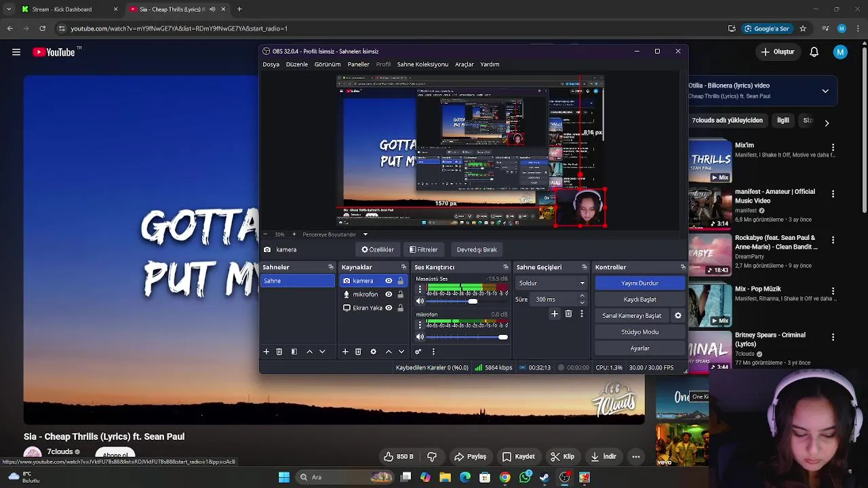Open audio mixer menu next to gears icon

pyautogui.click(x=433, y=352)
